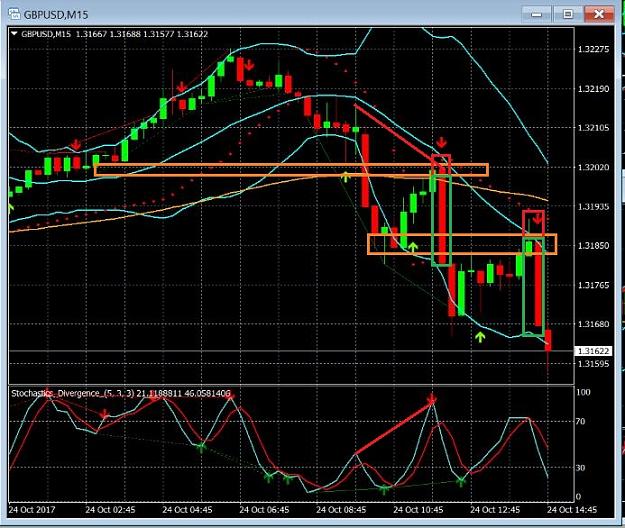
Task: Click price axis level 1.32190
Action: pyautogui.click(x=594, y=88)
